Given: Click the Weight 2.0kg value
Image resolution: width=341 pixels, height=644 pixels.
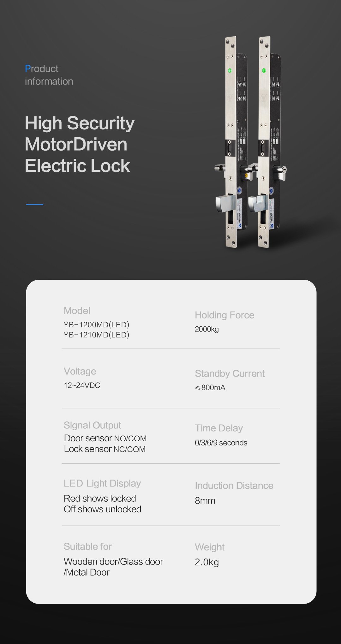Looking at the screenshot, I should (207, 562).
